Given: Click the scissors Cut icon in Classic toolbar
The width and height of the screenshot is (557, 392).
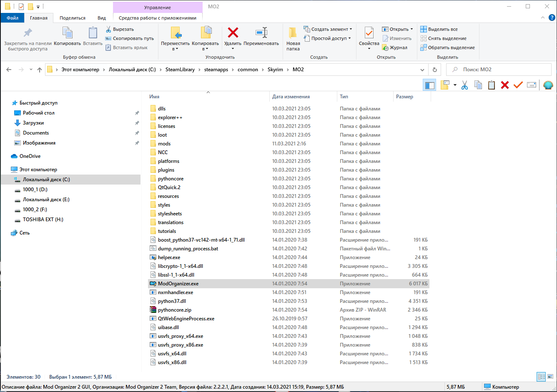Looking at the screenshot, I should pos(465,85).
